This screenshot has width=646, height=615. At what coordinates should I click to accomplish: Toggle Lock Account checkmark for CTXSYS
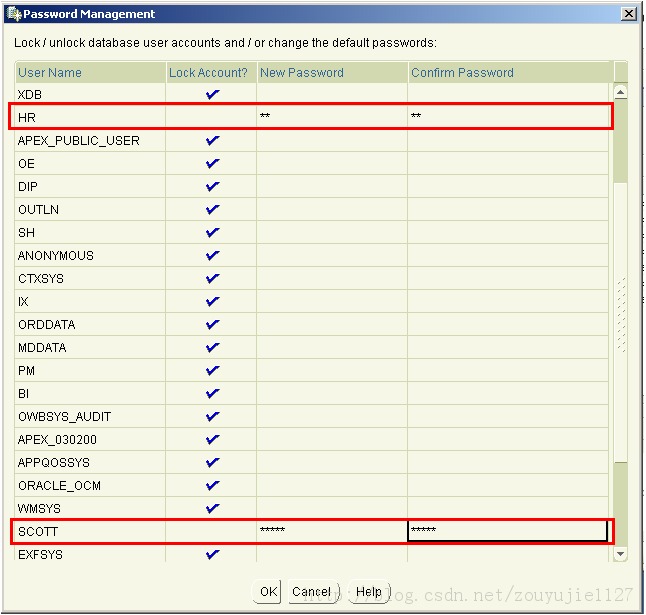pyautogui.click(x=212, y=279)
